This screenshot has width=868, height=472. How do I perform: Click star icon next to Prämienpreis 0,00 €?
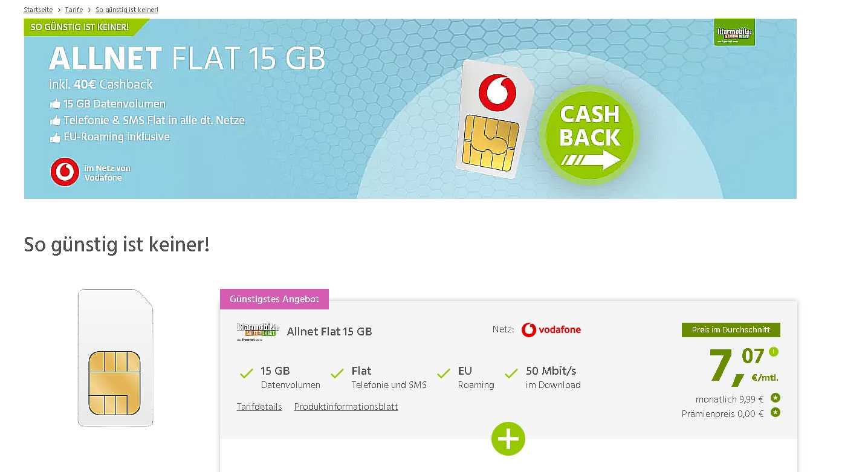pyautogui.click(x=776, y=413)
